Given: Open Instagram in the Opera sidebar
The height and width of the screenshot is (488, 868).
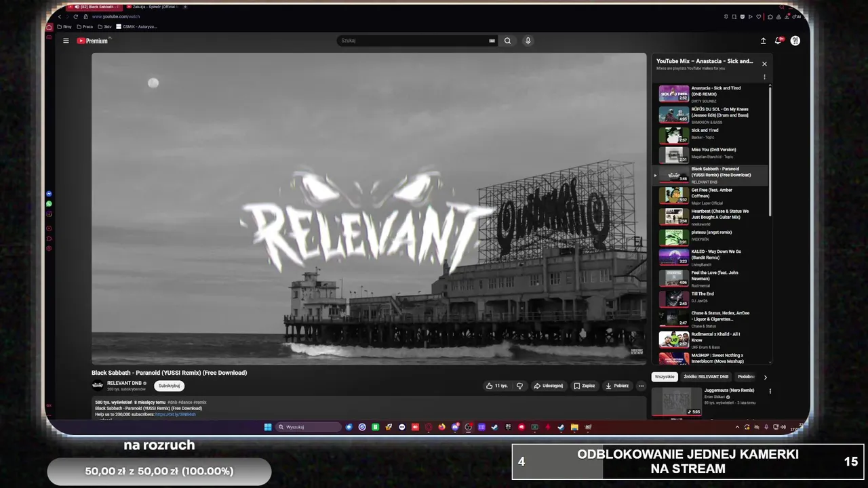Looking at the screenshot, I should (49, 213).
